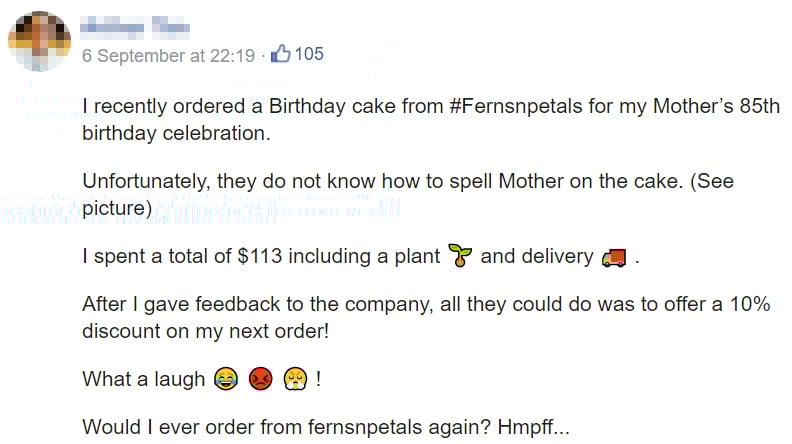Click the seedling plant emoji
The height and width of the screenshot is (444, 792).
tap(459, 256)
